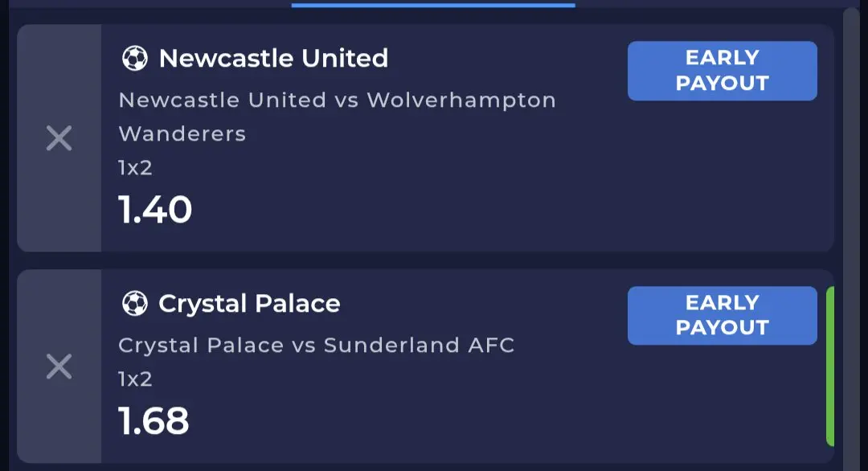Select the Crystal Palace pick title
Viewport: 868px width, 471px height.
(249, 303)
